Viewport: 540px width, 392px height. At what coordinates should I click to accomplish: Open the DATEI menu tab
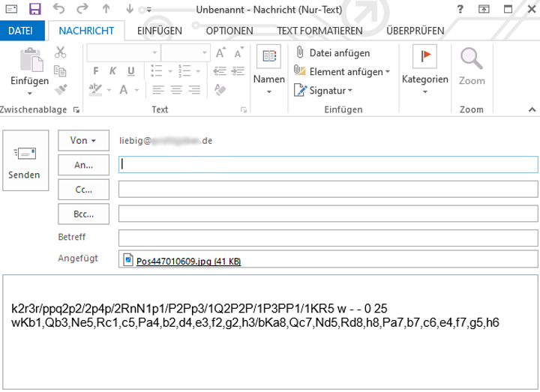pos(21,31)
